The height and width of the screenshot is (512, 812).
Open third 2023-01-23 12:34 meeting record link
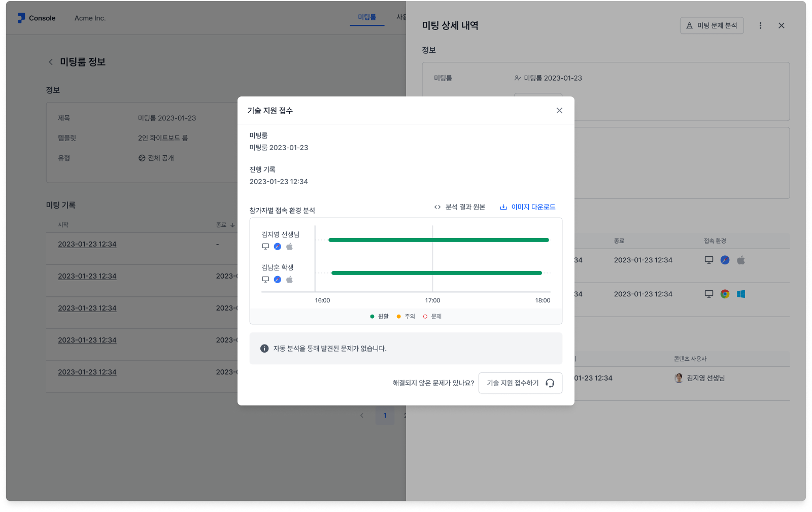87,308
